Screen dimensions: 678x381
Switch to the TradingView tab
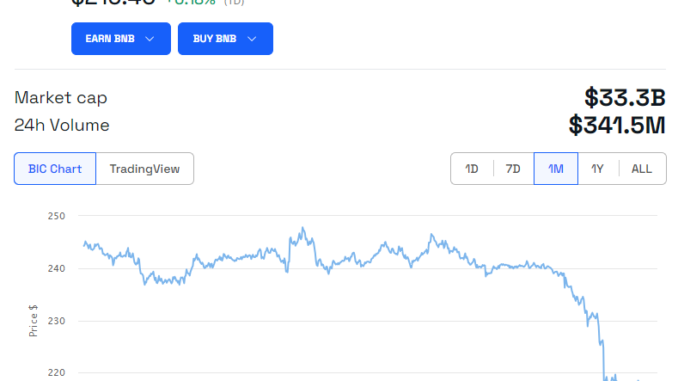[x=145, y=169]
